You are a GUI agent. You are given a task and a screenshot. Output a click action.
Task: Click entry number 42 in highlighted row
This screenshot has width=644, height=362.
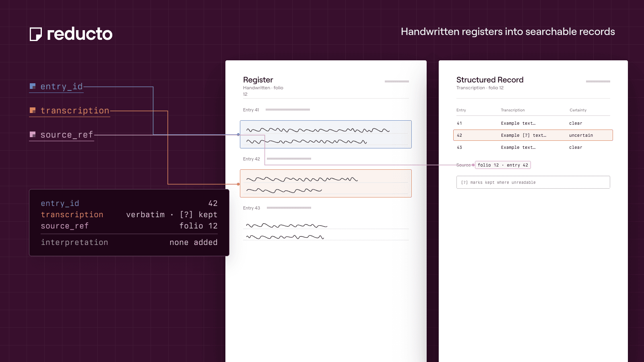[x=459, y=136]
